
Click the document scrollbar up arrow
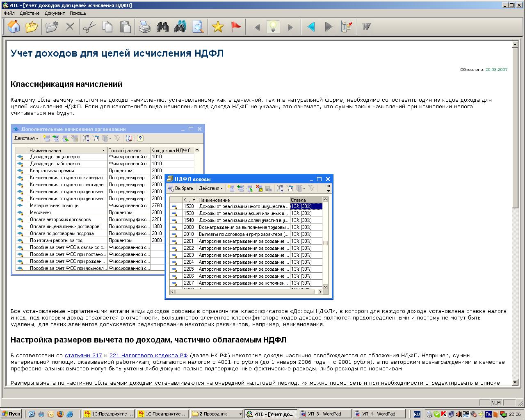515,44
